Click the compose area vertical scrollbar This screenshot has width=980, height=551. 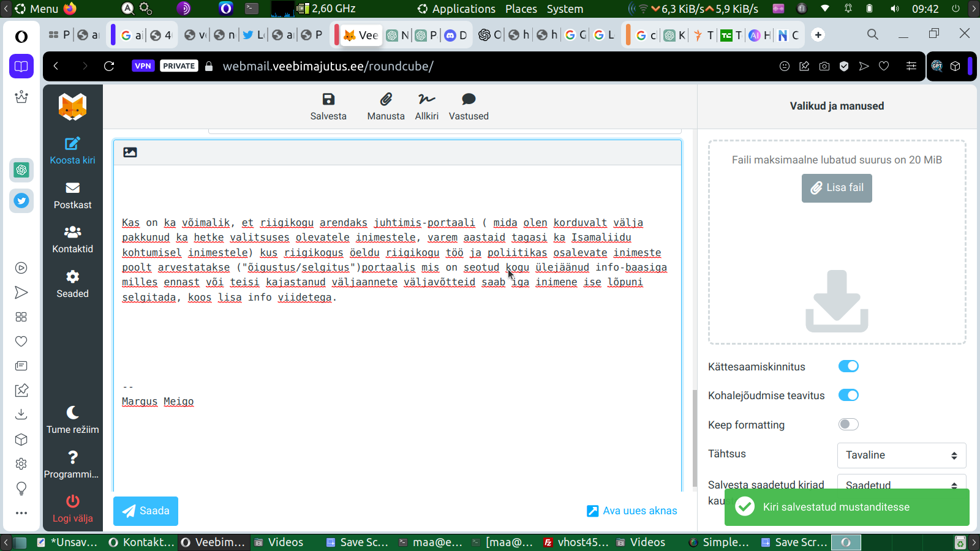click(x=695, y=438)
